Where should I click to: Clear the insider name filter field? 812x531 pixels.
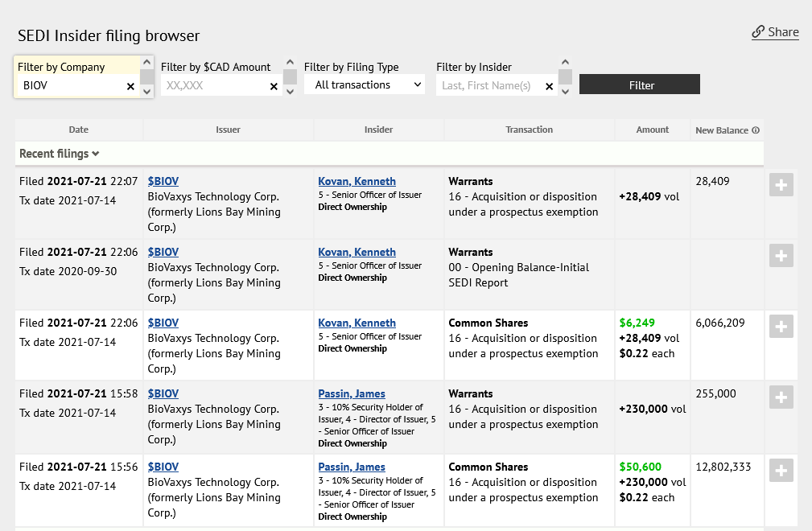[550, 86]
